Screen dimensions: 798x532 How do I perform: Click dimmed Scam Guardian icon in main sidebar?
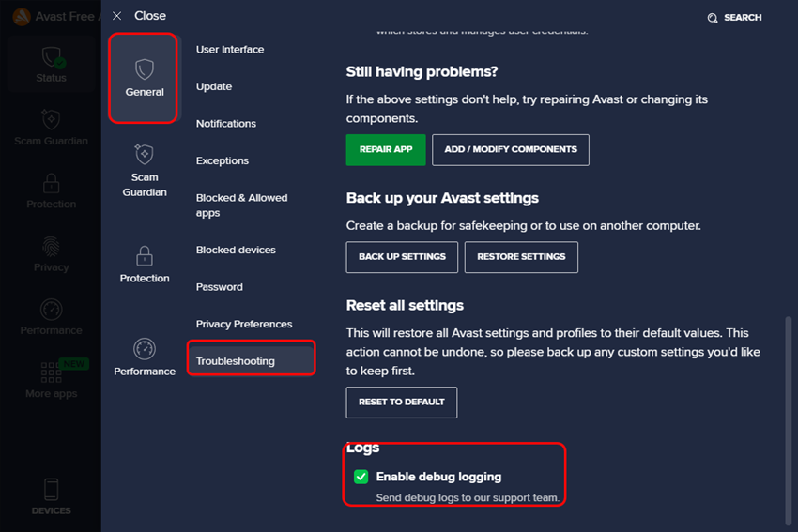point(51,119)
